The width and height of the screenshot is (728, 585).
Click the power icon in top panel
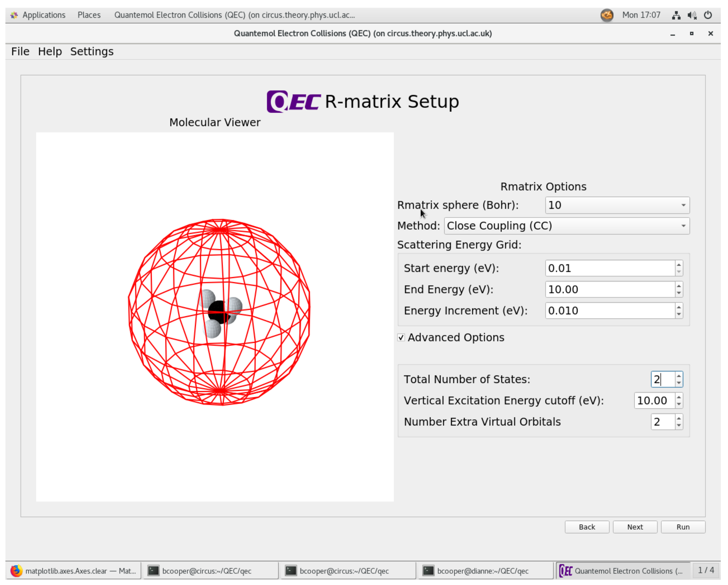[x=708, y=15]
